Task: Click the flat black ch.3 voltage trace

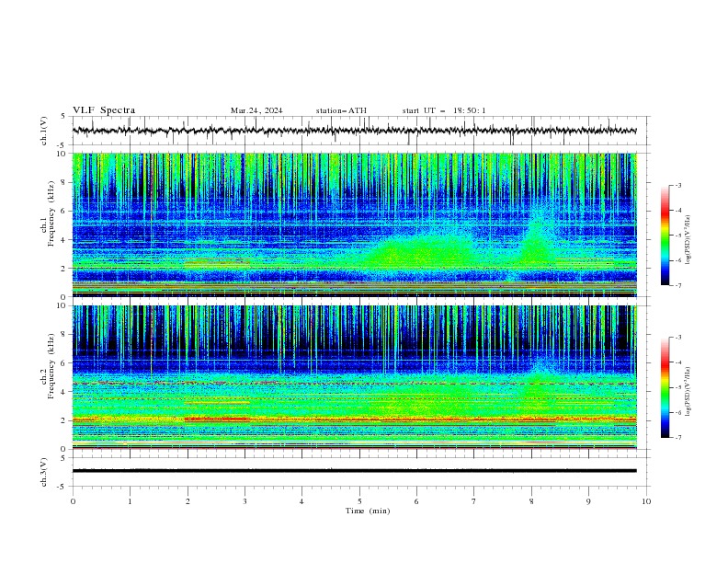Action: point(354,471)
